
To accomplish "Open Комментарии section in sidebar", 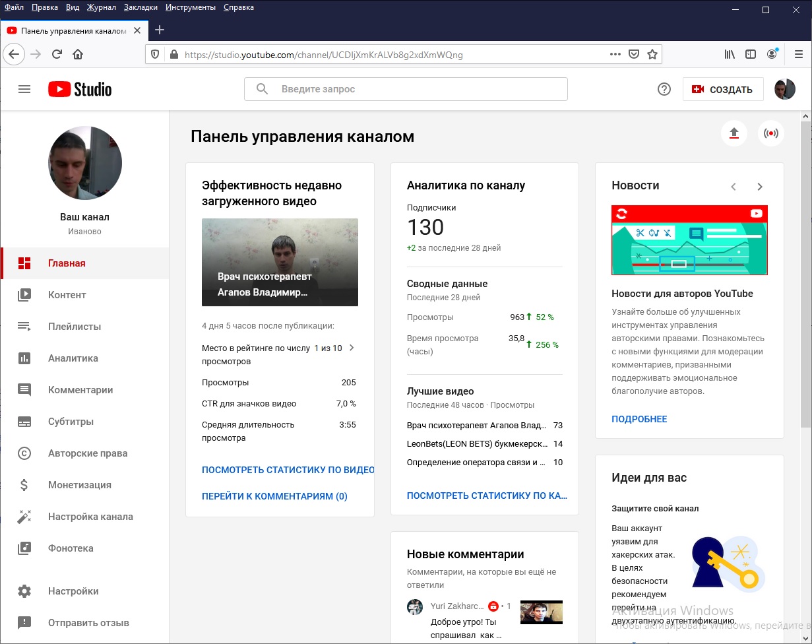I will 84,390.
